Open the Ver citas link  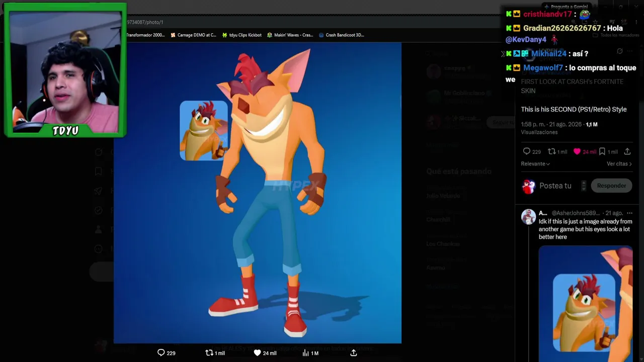[x=619, y=164]
